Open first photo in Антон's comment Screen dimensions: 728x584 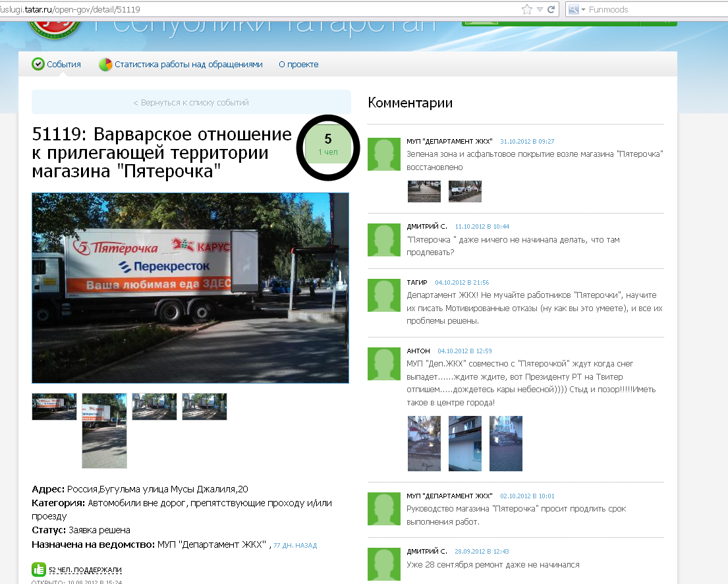[424, 444]
